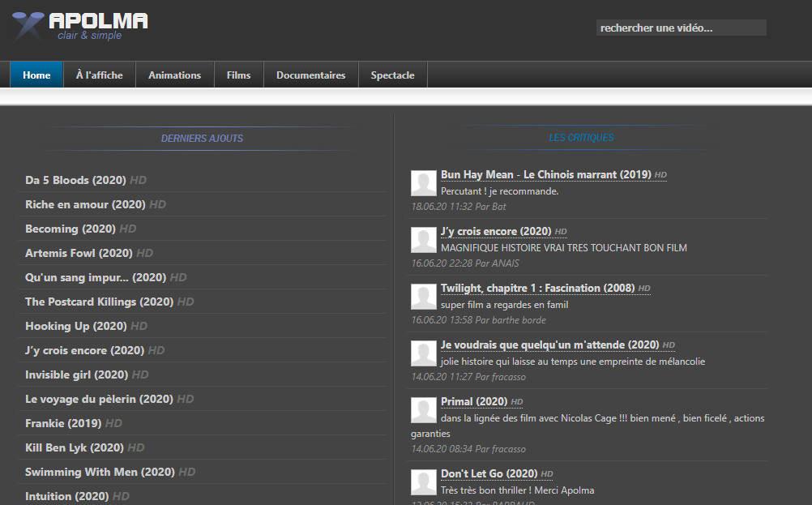Image resolution: width=812 pixels, height=505 pixels.
Task: Click the Derniers Ajouts heading
Action: [x=202, y=139]
